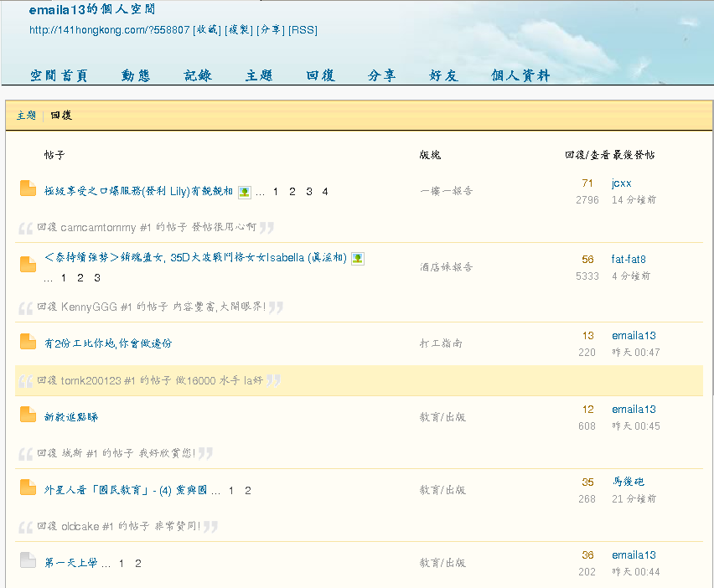Click the folder icon beside the 國民教育 thread

click(x=27, y=487)
